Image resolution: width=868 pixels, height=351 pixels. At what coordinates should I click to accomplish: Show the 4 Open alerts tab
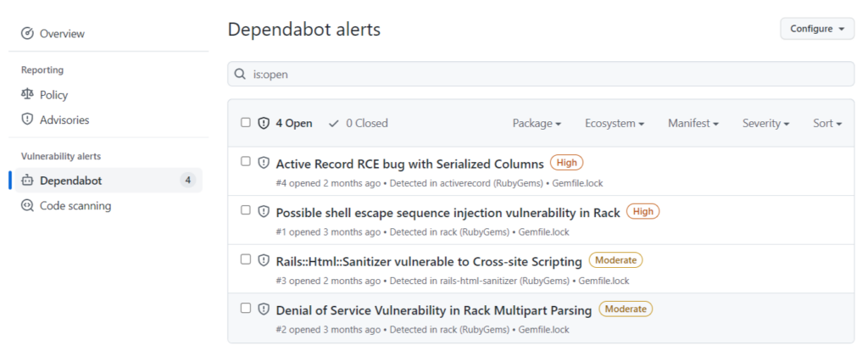(x=286, y=124)
